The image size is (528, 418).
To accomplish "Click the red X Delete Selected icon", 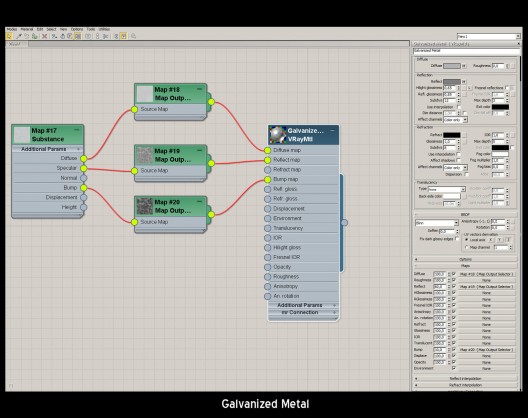I will click(x=44, y=36).
